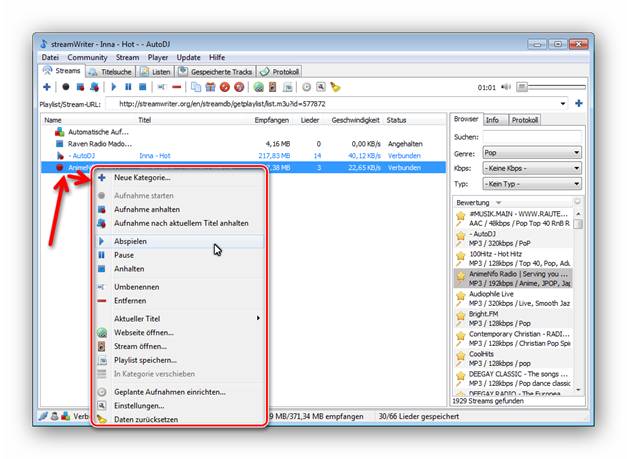Click the Suchen search input field
The width and height of the screenshot is (627, 459).
point(532,137)
